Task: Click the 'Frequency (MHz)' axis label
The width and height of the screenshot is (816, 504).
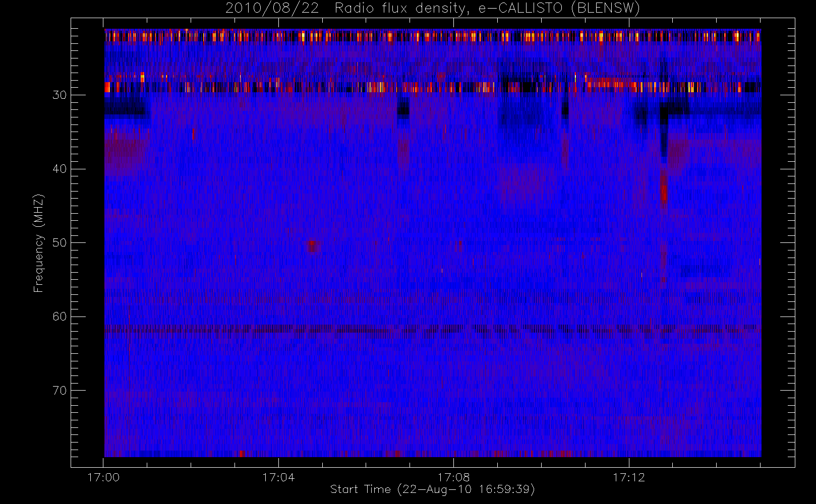Action: 39,243
